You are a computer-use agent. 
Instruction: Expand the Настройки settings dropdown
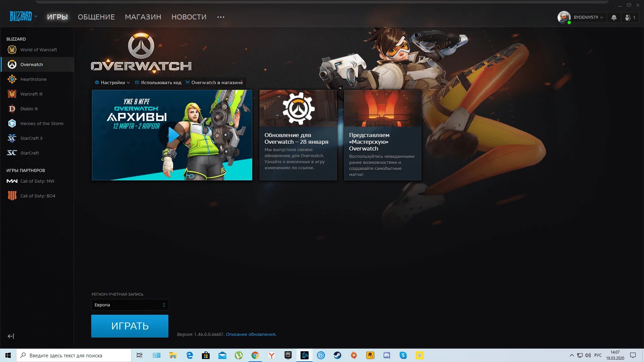point(112,82)
